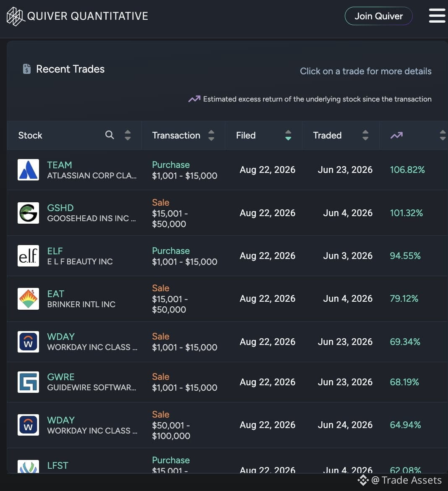Viewport: 448px width, 491px height.
Task: Click the 69.34% return value
Action: point(405,342)
